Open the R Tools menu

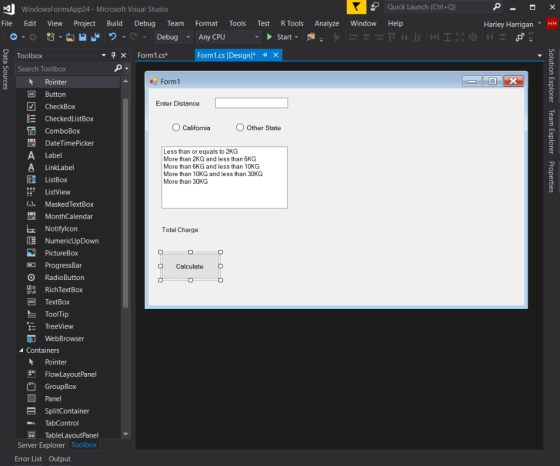pyautogui.click(x=292, y=24)
